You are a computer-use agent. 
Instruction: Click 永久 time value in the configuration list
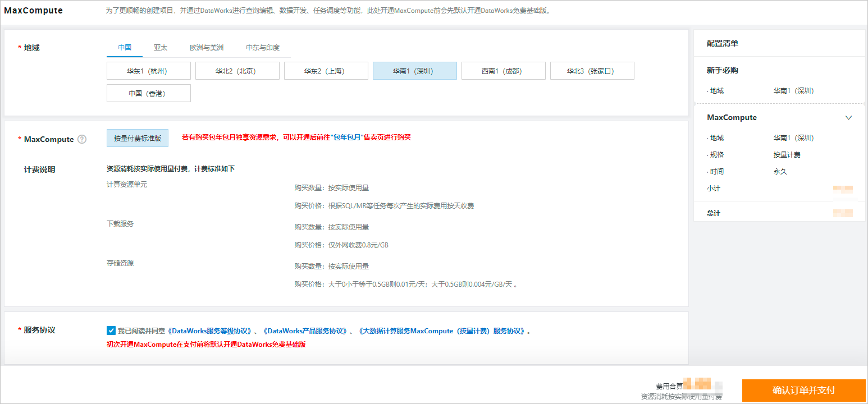tap(780, 172)
